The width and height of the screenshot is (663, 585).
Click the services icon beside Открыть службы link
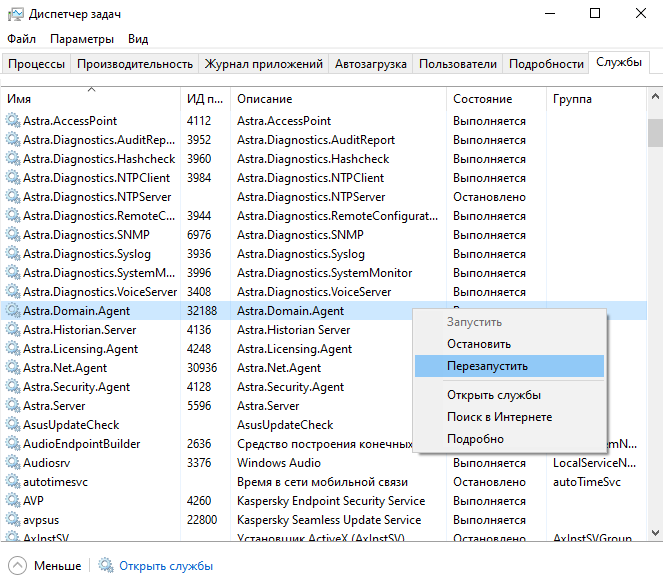106,566
